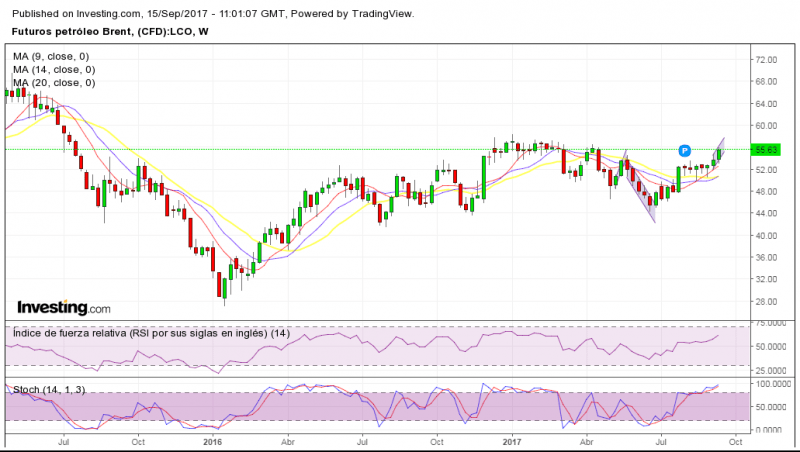Click the 2017 label on time axis
Image resolution: width=800 pixels, height=452 pixels.
click(512, 440)
